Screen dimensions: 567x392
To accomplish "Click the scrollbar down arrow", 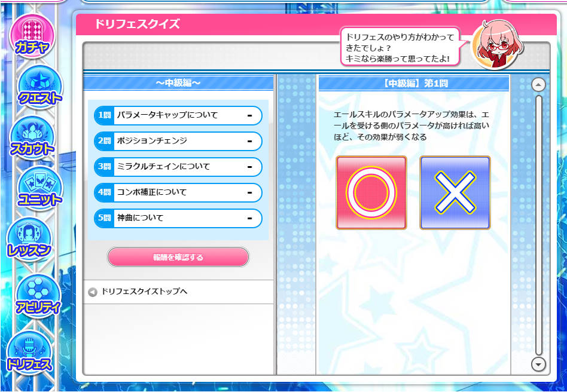I will [x=538, y=364].
